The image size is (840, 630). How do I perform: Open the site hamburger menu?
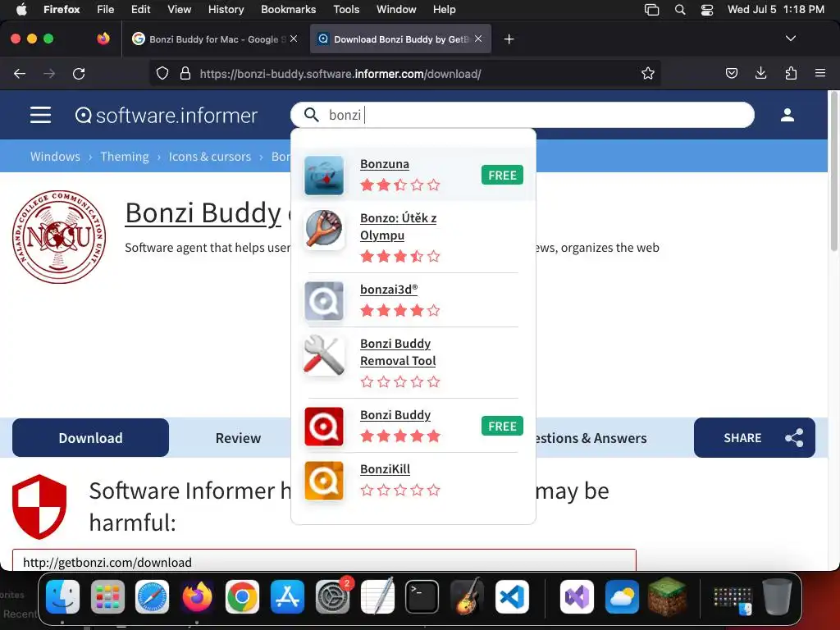tap(40, 115)
